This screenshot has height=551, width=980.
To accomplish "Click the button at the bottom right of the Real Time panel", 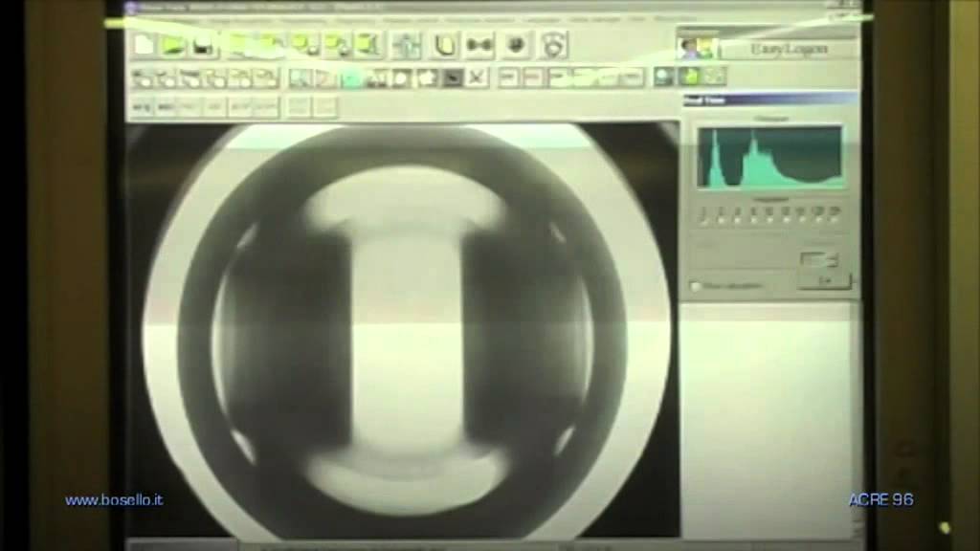I will coord(824,282).
